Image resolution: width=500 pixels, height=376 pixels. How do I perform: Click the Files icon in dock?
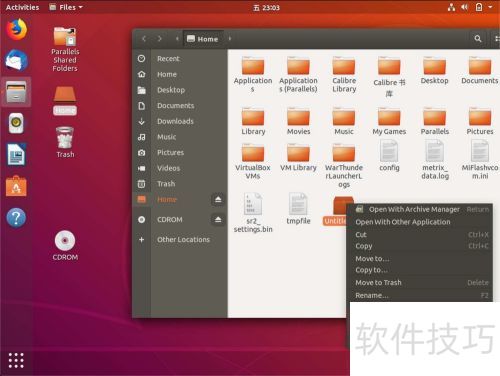point(16,92)
